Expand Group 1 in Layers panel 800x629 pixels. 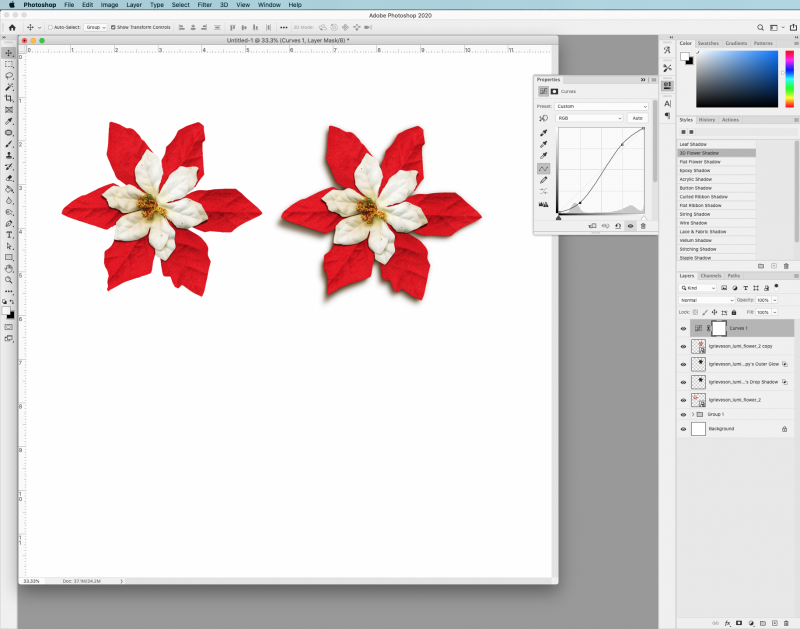(x=693, y=414)
